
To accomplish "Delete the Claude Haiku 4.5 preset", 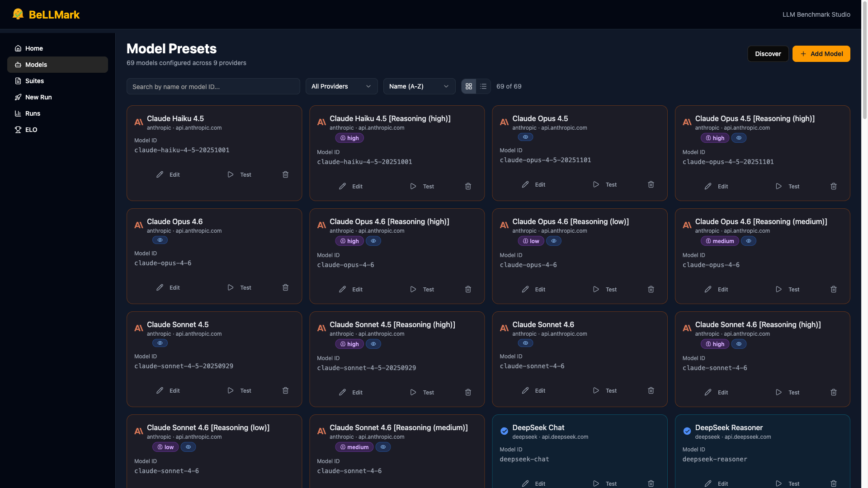I will tap(285, 174).
